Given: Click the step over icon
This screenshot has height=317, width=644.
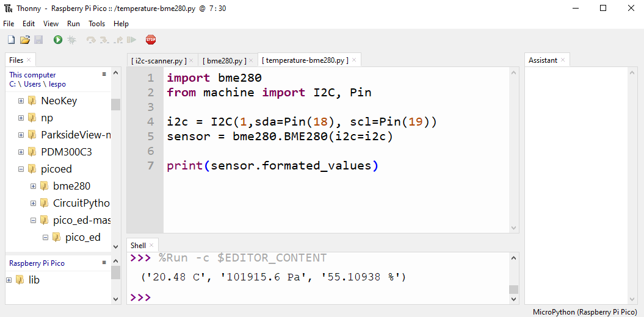Looking at the screenshot, I should tap(91, 40).
